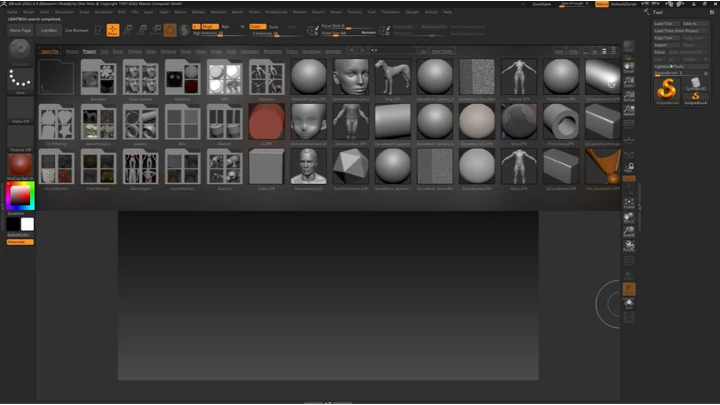Viewport: 720px width, 405px height.
Task: Switch to the Brush tab in LightBox
Action: tap(118, 51)
